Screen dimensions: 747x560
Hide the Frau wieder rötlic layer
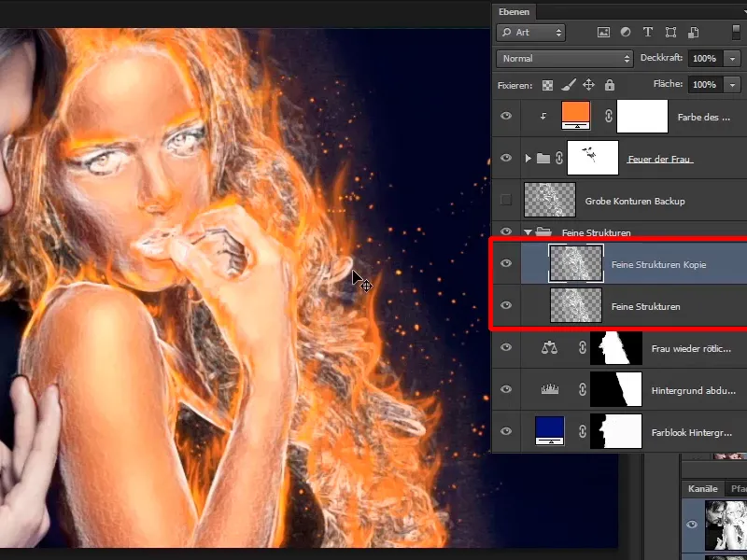(x=506, y=347)
